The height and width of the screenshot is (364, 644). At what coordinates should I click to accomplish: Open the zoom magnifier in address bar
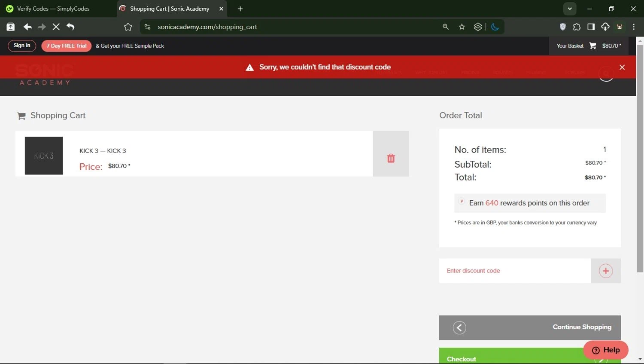446,27
